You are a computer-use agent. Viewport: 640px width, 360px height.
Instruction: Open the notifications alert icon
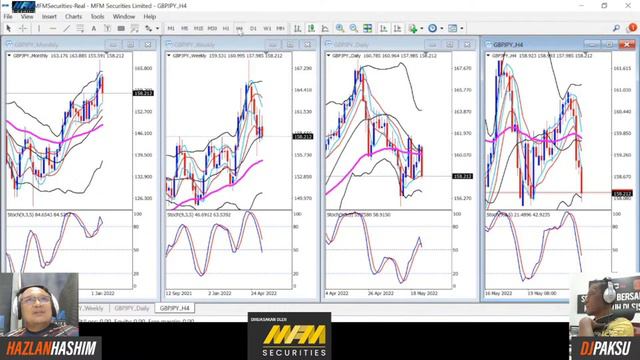coord(632,28)
